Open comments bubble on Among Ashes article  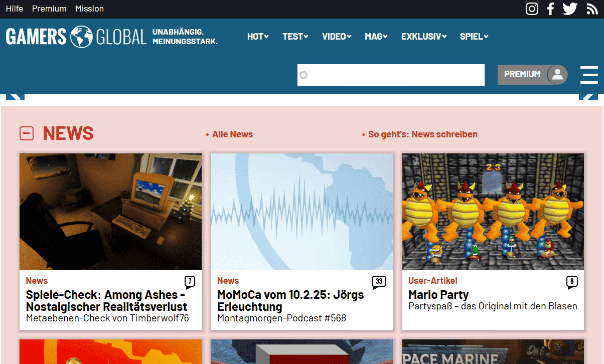pyautogui.click(x=190, y=282)
